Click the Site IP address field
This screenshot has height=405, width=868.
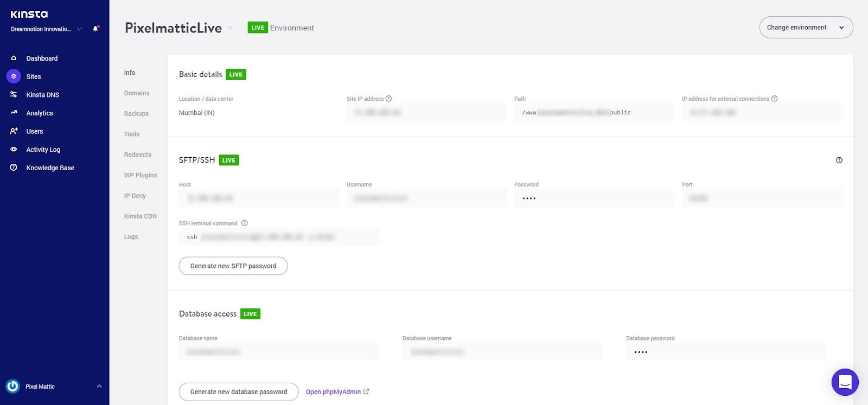coord(426,113)
